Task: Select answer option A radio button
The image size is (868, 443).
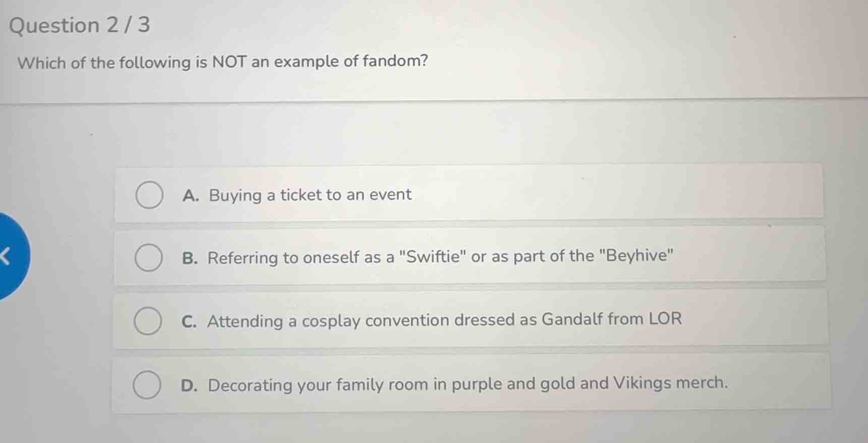Action: coord(149,196)
